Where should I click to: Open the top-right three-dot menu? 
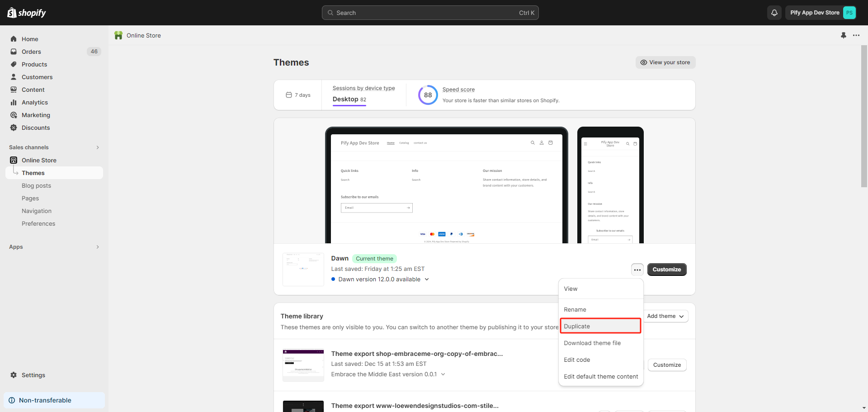point(856,35)
